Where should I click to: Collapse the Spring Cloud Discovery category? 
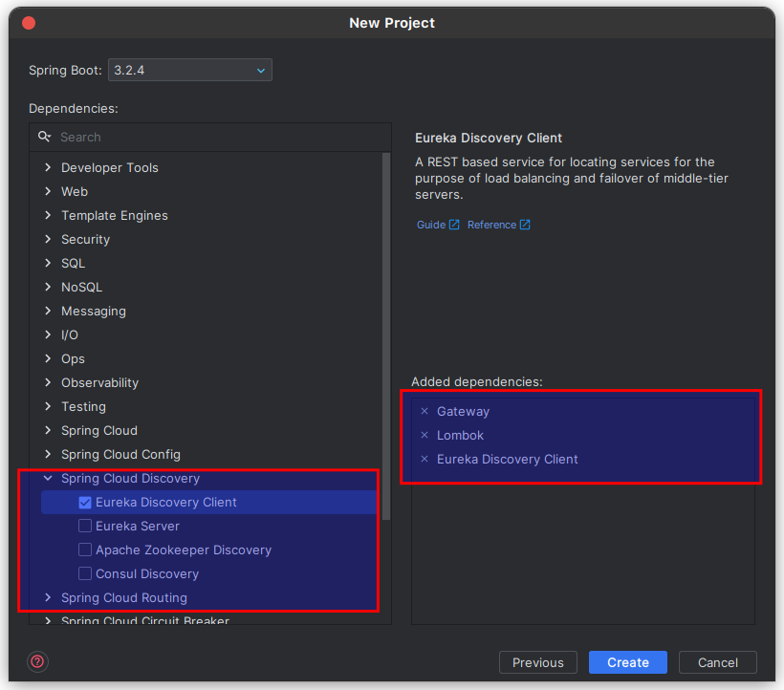48,478
